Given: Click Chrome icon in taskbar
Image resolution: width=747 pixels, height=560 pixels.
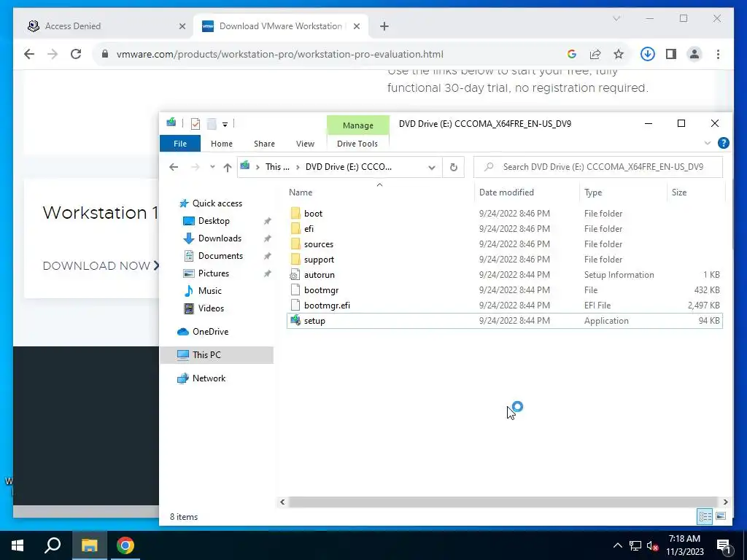Looking at the screenshot, I should (125, 545).
